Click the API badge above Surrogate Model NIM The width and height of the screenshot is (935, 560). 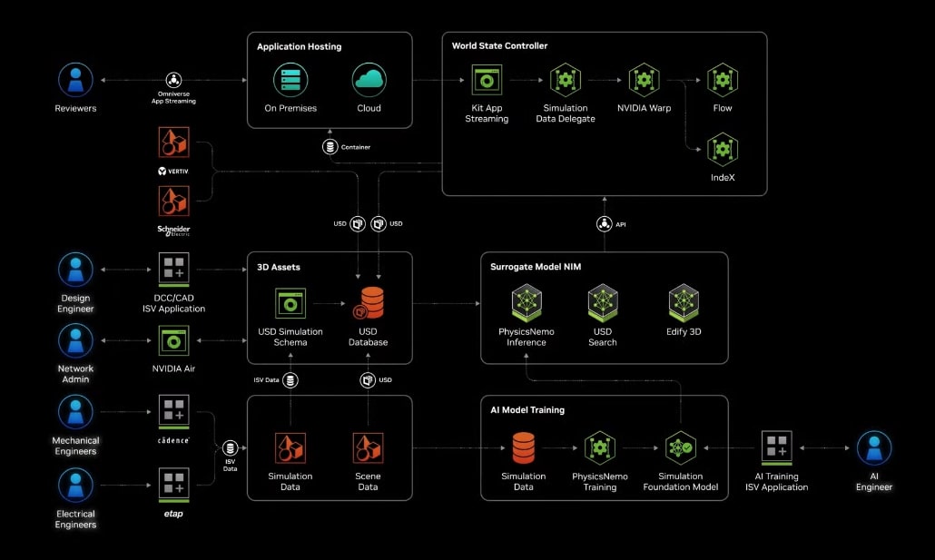point(605,223)
